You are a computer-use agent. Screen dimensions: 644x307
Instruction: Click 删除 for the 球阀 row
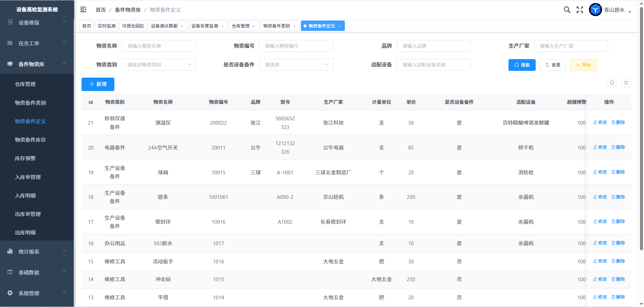(x=618, y=172)
